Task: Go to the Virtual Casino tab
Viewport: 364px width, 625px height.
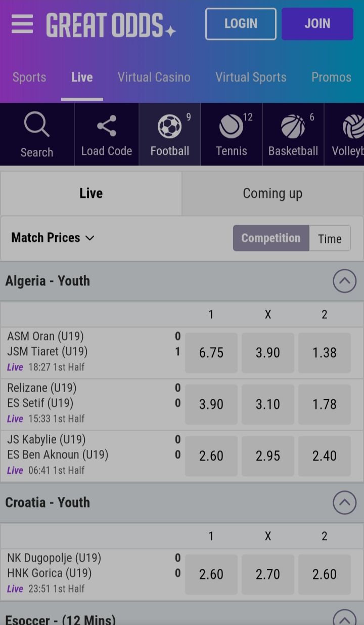Action: tap(154, 77)
